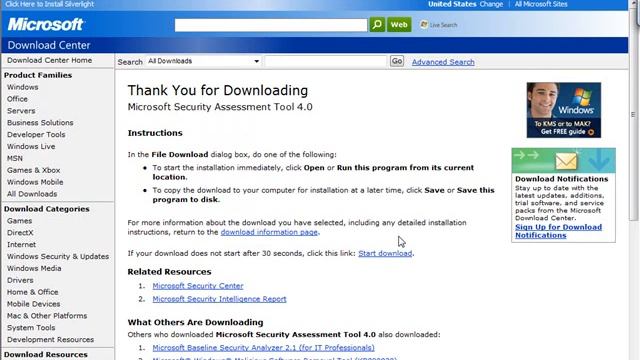Select Windows product family
640x360 pixels.
coord(22,87)
